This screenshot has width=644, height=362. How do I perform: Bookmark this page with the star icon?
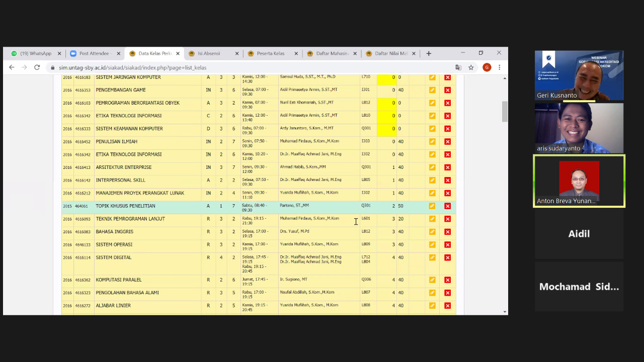point(471,67)
